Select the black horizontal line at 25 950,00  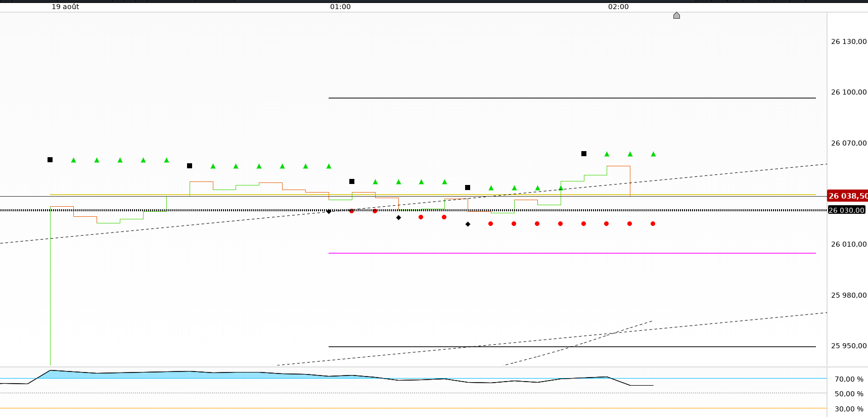click(572, 347)
